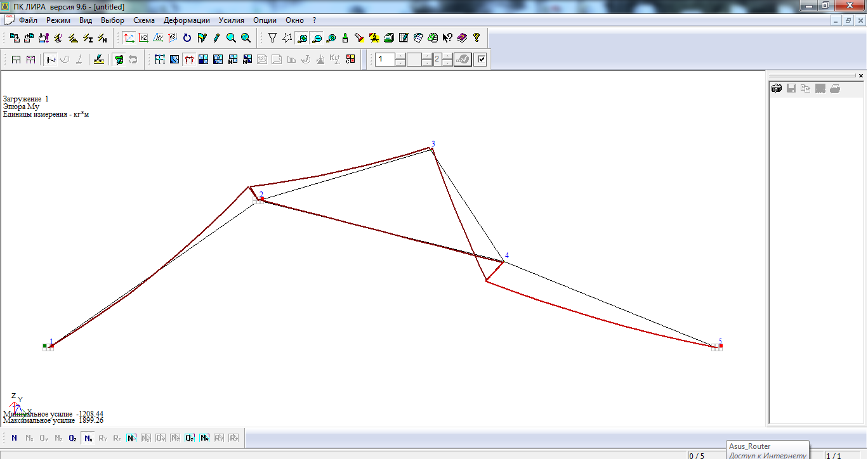The height and width of the screenshot is (459, 868).
Task: Select the pencil tool icon
Action: pos(216,38)
